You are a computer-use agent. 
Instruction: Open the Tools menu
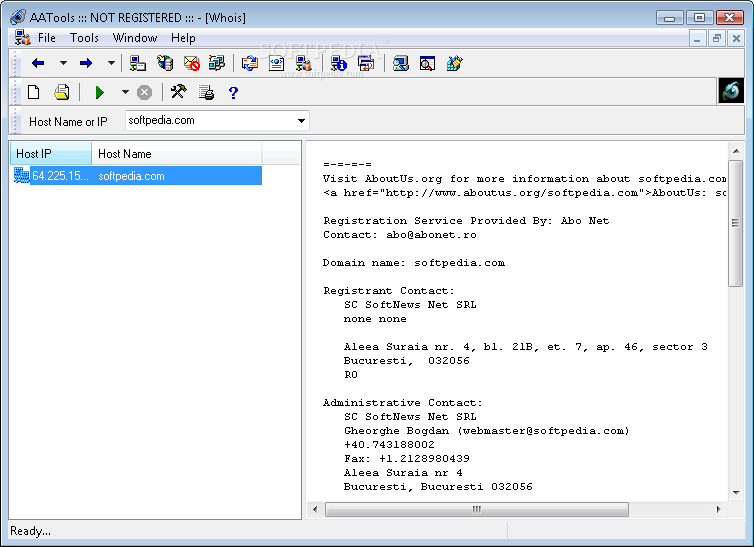point(84,38)
